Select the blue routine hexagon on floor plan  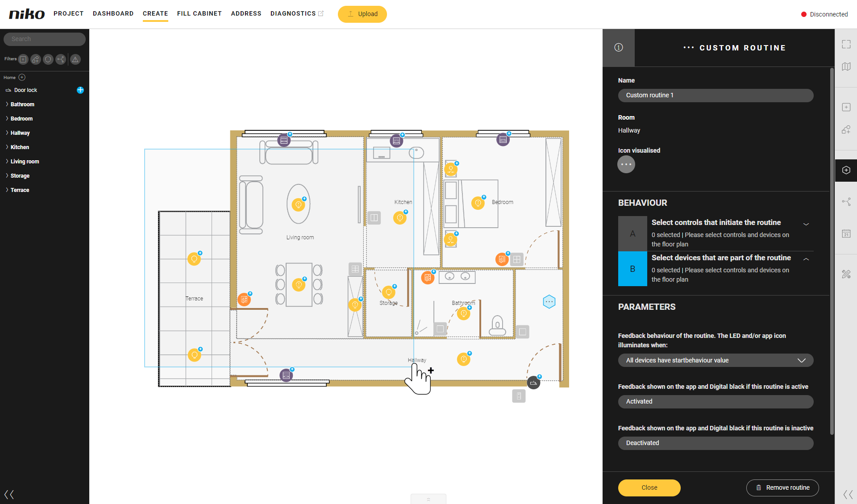549,302
